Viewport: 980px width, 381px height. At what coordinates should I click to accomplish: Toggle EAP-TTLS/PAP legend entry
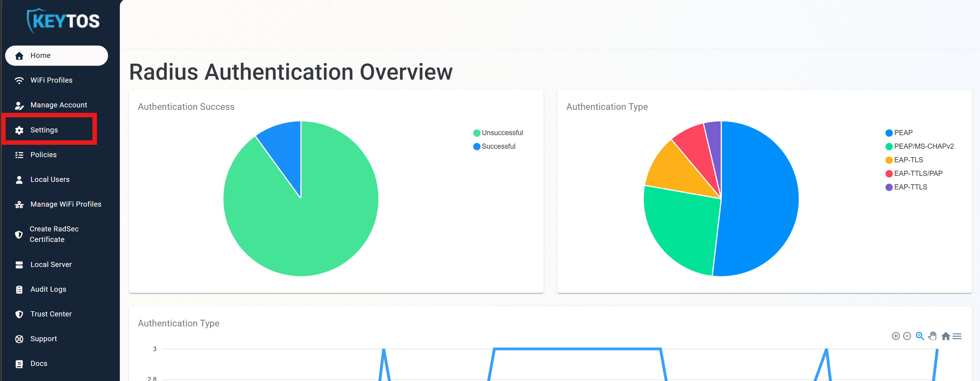[914, 173]
